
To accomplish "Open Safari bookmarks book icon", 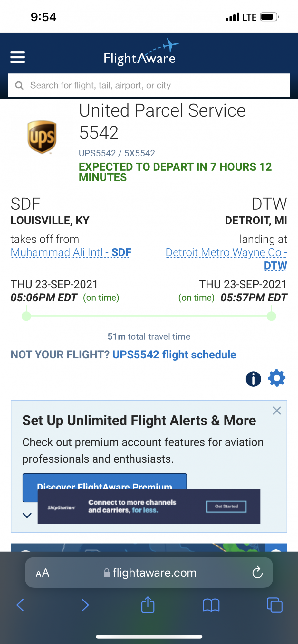I will click(211, 605).
